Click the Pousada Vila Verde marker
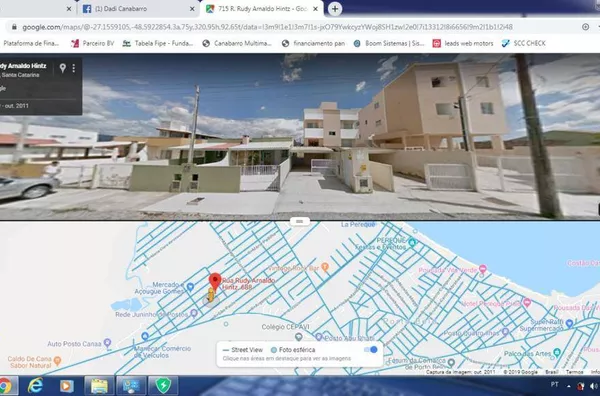The width and height of the screenshot is (600, 396). pyautogui.click(x=483, y=269)
